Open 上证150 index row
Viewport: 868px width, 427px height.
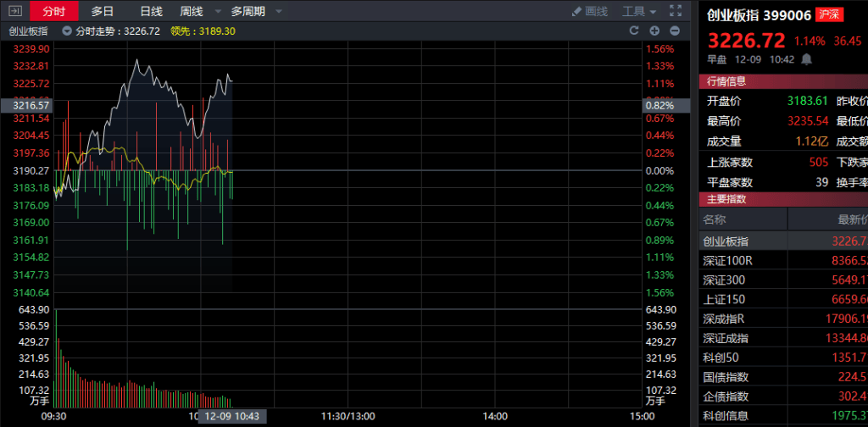pos(726,299)
